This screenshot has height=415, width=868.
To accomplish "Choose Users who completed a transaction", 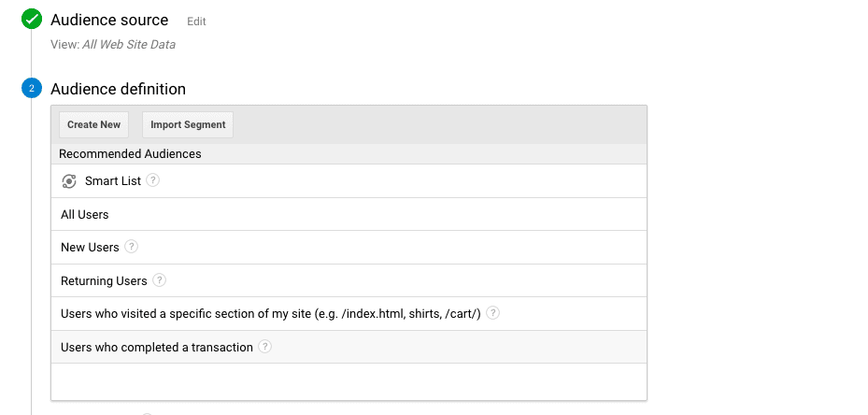I will (157, 348).
